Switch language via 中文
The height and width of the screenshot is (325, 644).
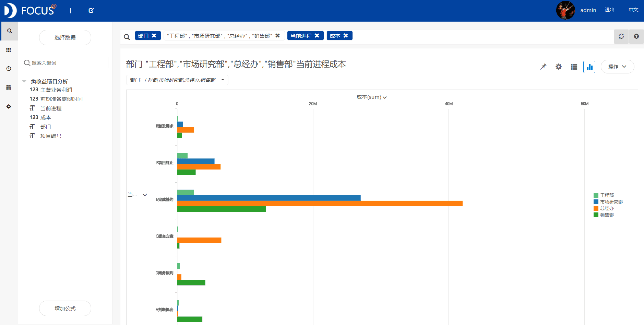[x=633, y=10]
